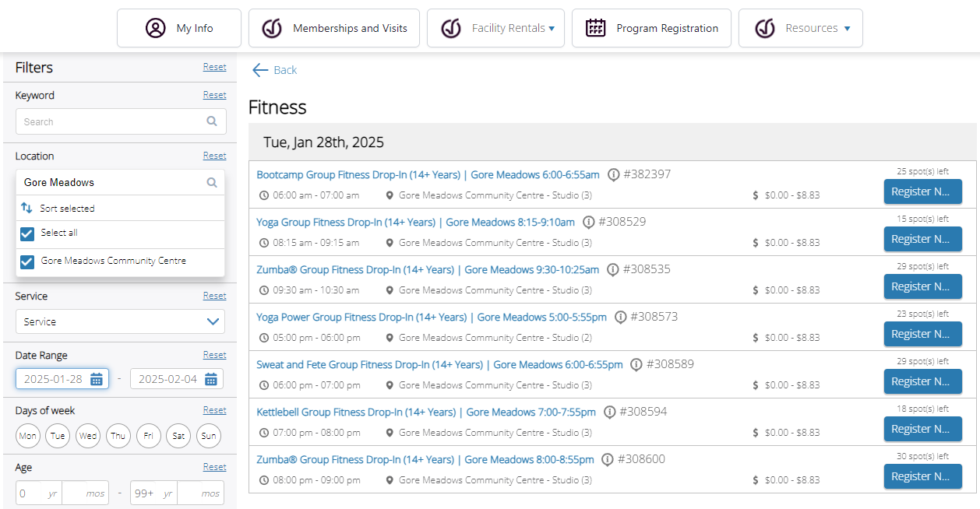The image size is (980, 509).
Task: Click the info icon beside Kettlebell #308594
Action: pyautogui.click(x=610, y=412)
